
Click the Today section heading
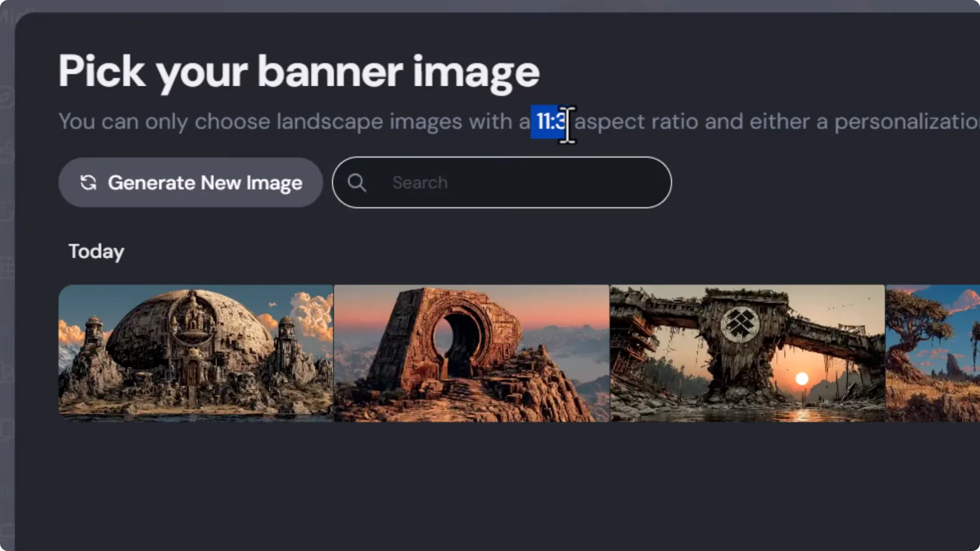96,251
